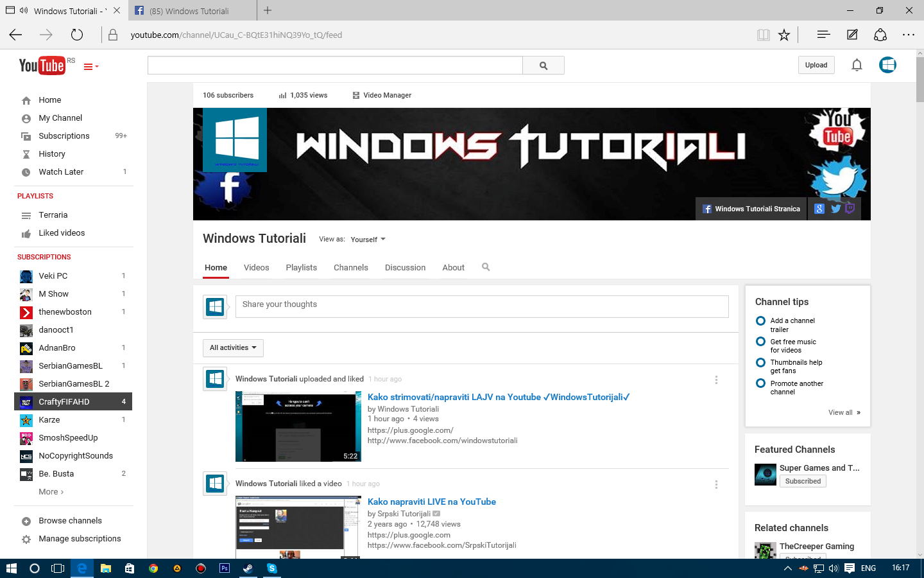
Task: Search channel using magnifier in tabs
Action: [x=486, y=267]
